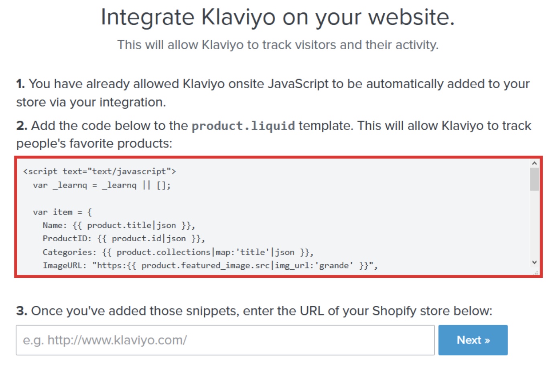Click the code line starting with 'ImageURL:'
556x392 pixels.
(x=210, y=265)
